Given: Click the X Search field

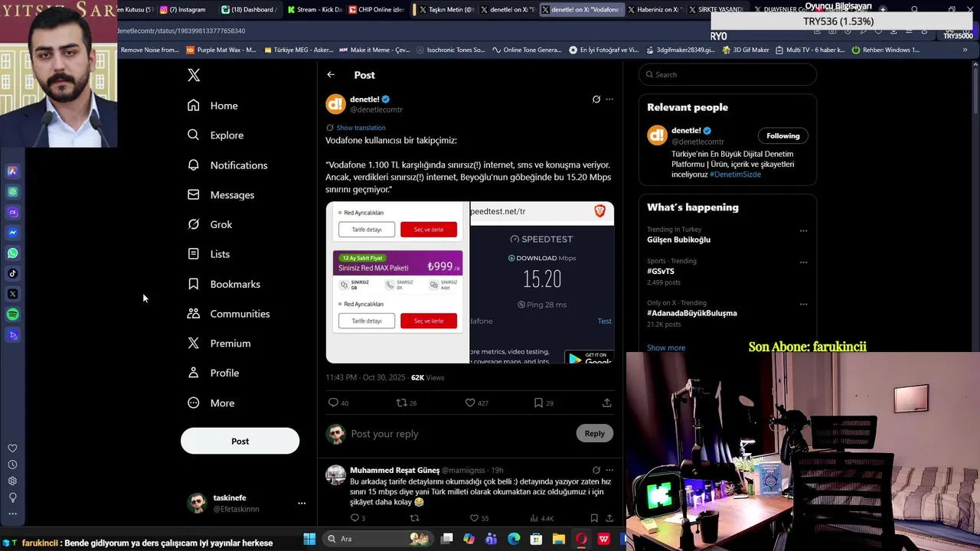Looking at the screenshot, I should click(728, 74).
